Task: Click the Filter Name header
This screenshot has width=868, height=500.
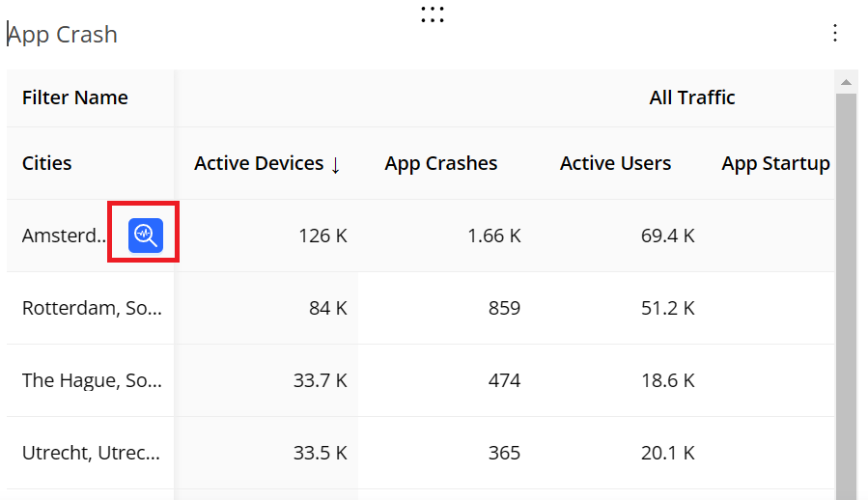Action: (75, 97)
